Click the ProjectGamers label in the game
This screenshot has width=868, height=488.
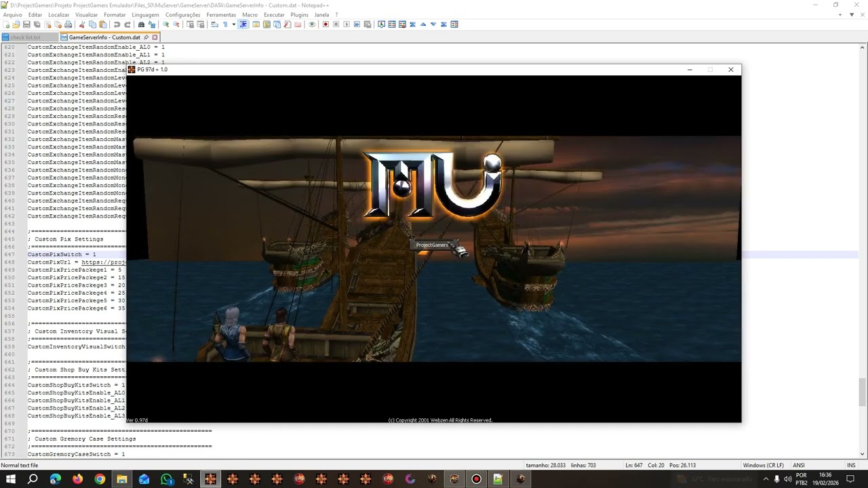click(432, 245)
